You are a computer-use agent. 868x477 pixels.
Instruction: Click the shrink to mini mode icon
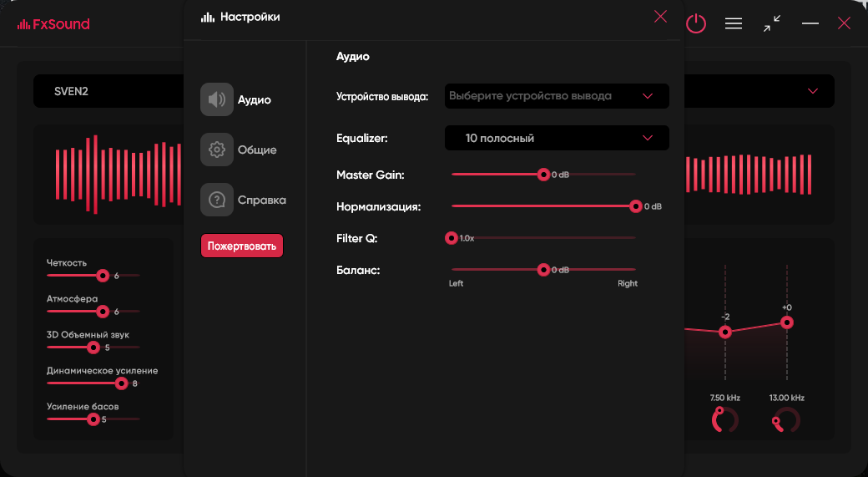click(x=772, y=23)
